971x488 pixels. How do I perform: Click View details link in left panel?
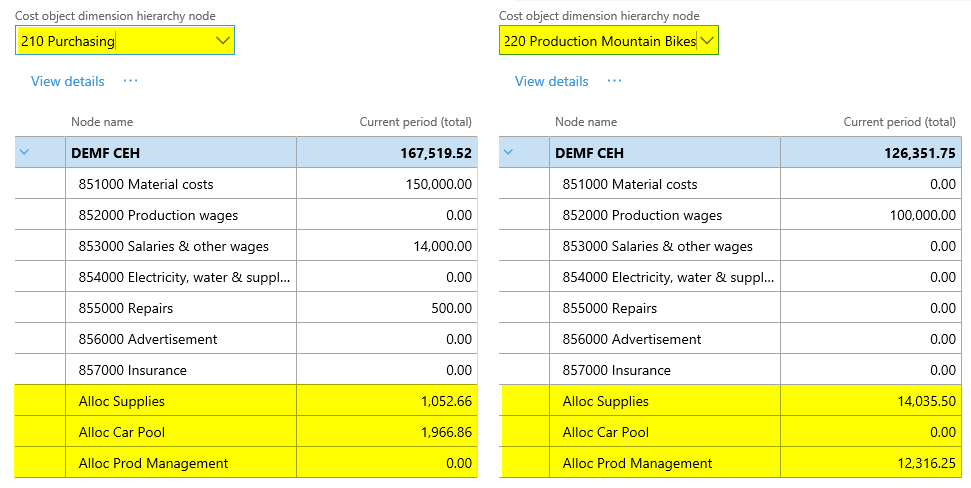click(x=67, y=81)
